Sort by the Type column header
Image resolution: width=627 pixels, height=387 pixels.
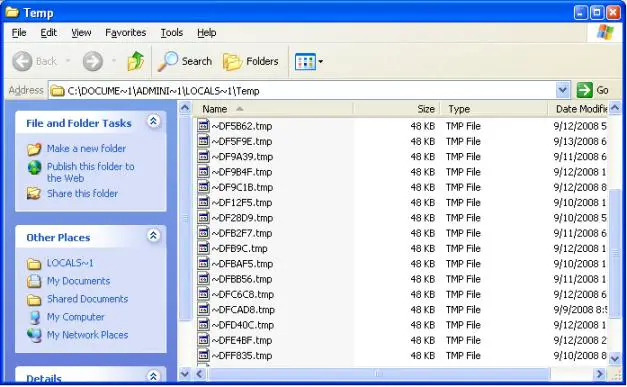[494, 109]
